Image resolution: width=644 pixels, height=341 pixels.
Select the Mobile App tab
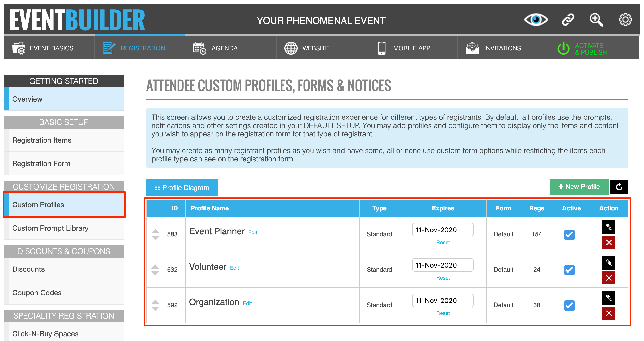click(412, 48)
